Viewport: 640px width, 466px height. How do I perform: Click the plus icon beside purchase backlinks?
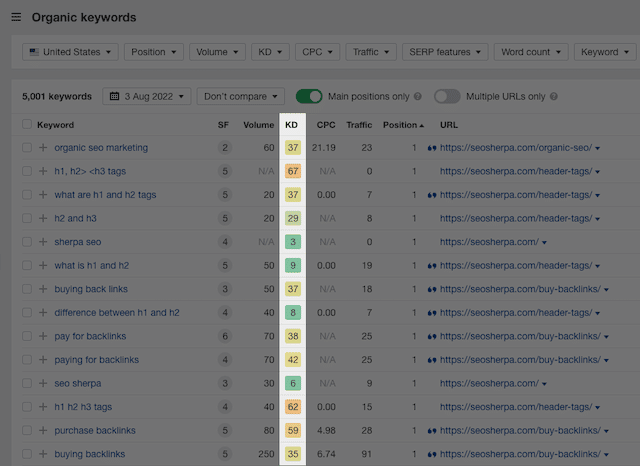(x=43, y=430)
